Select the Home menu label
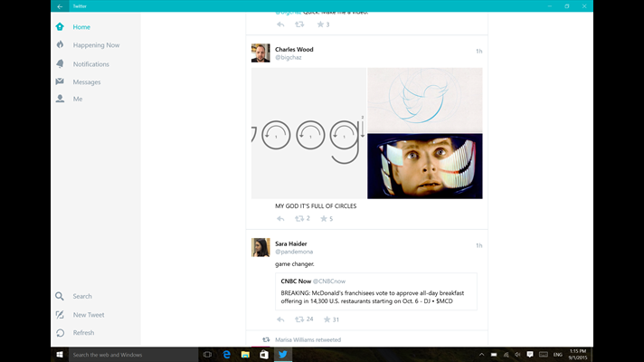Viewport: 644px width, 362px height. (x=81, y=27)
